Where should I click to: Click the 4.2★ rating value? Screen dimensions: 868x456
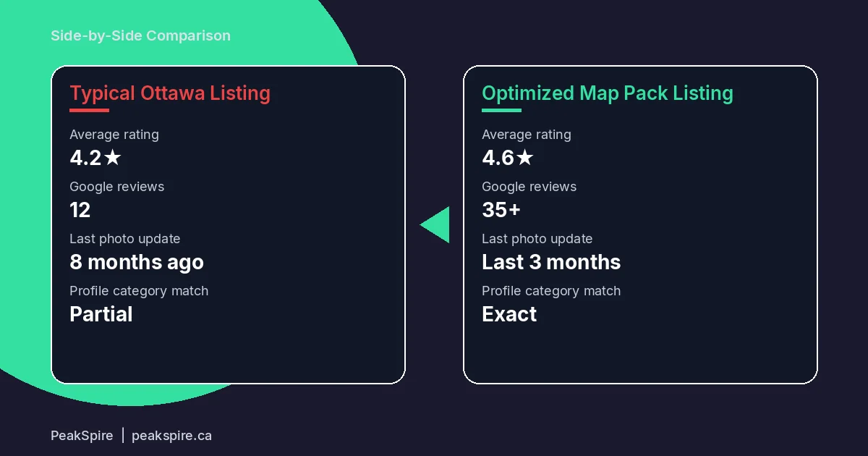click(95, 158)
